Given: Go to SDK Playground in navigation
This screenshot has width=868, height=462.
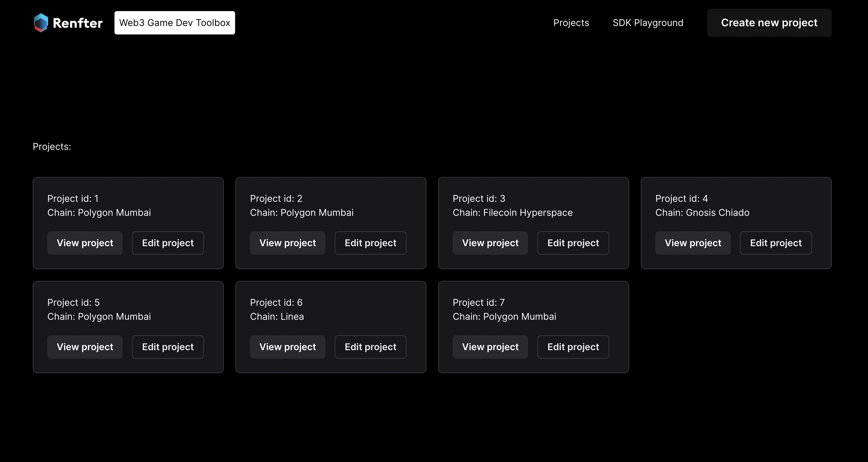Looking at the screenshot, I should (647, 22).
